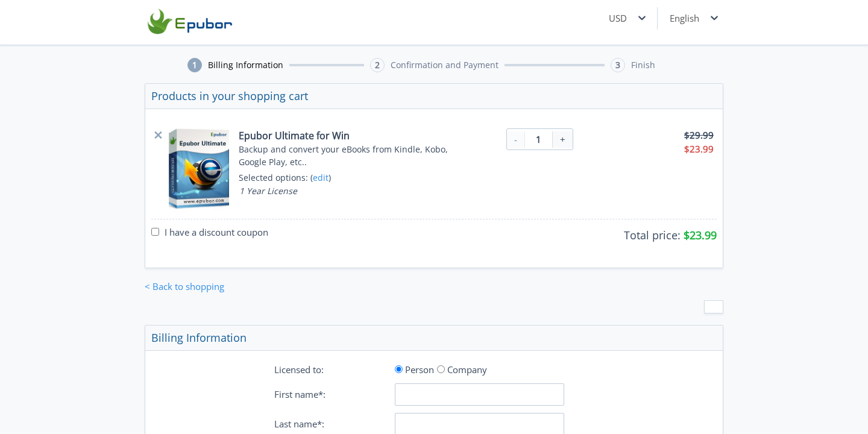
Task: Tick the discount coupon checkbox
Action: (156, 232)
